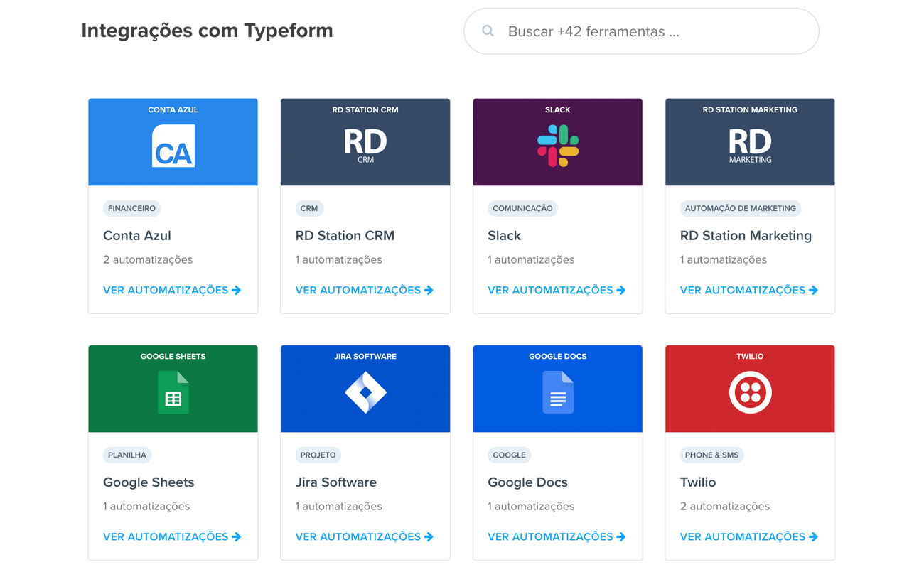Click the Integrações com Typeform heading

(x=207, y=31)
